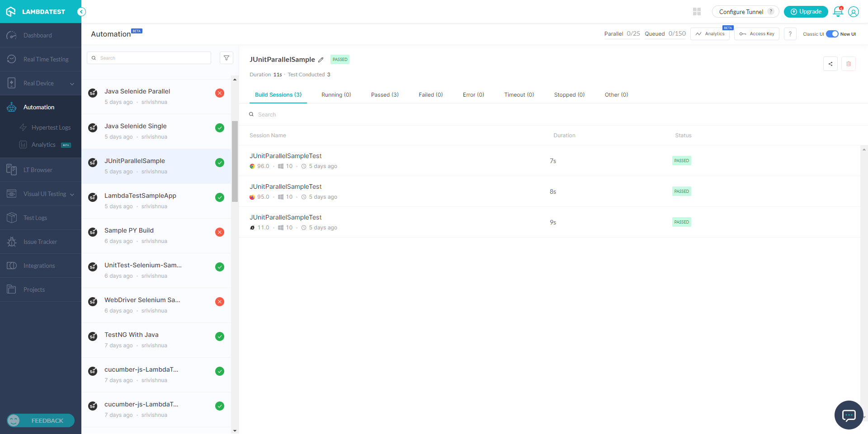The image size is (868, 434).
Task: Expand the Real Device sidebar section
Action: click(x=72, y=83)
